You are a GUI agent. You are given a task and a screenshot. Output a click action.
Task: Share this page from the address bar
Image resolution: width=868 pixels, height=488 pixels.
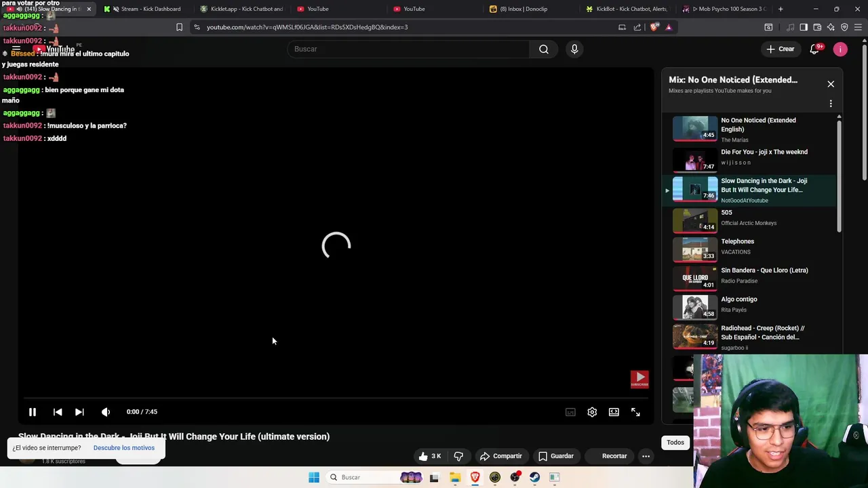[637, 27]
